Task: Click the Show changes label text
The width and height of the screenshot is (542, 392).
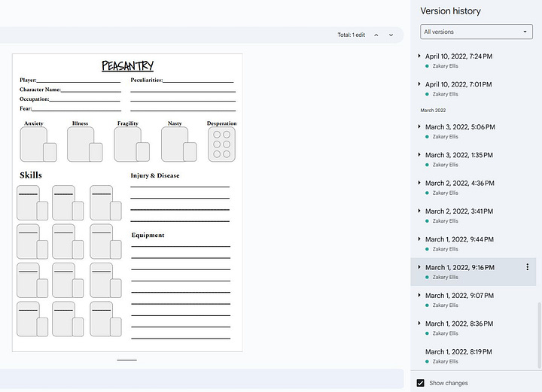Action: point(449,383)
